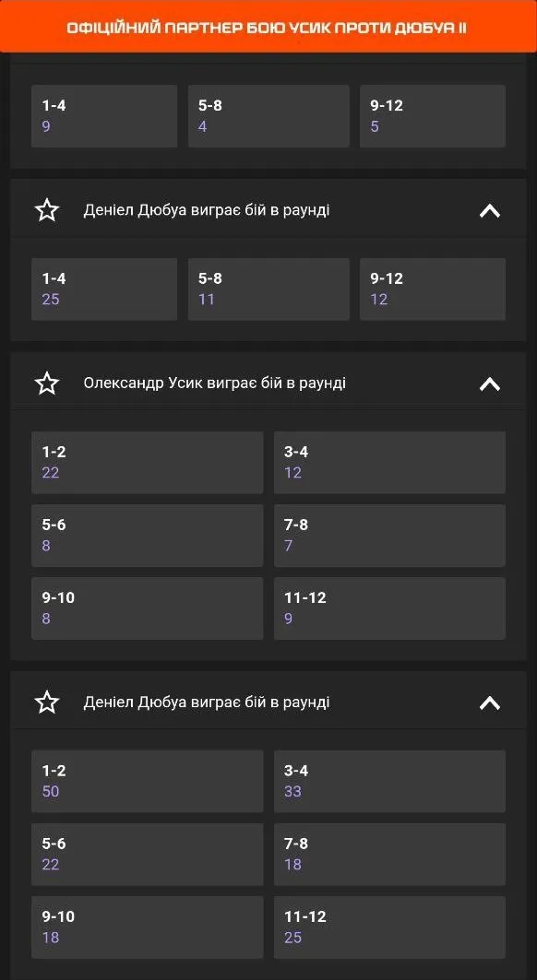Collapse the first Даніел Дюбуа виграє бій section
The height and width of the screenshot is (980, 537).
[x=489, y=210]
